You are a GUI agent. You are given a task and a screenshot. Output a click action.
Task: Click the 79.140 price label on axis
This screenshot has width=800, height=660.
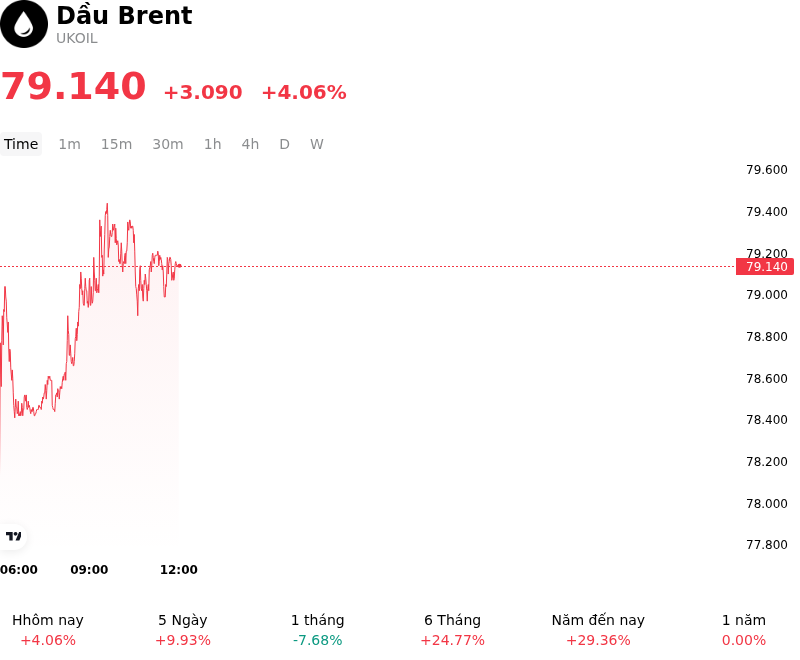coord(765,266)
